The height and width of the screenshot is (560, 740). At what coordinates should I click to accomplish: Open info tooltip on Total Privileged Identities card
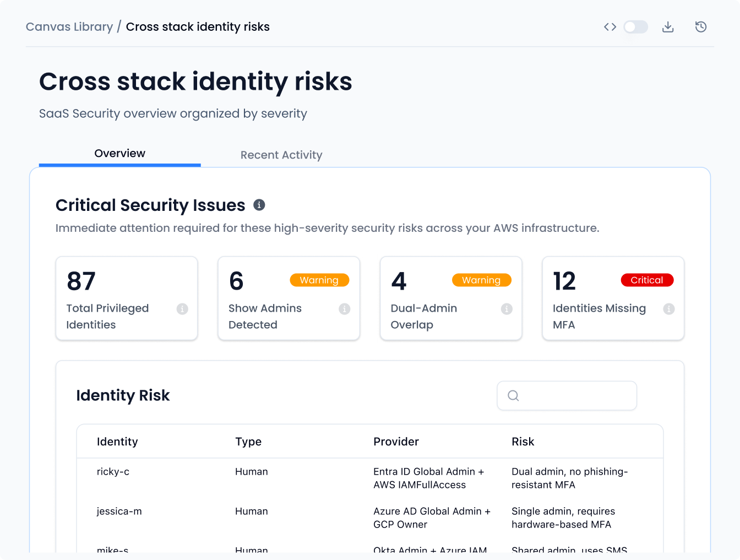point(182,309)
